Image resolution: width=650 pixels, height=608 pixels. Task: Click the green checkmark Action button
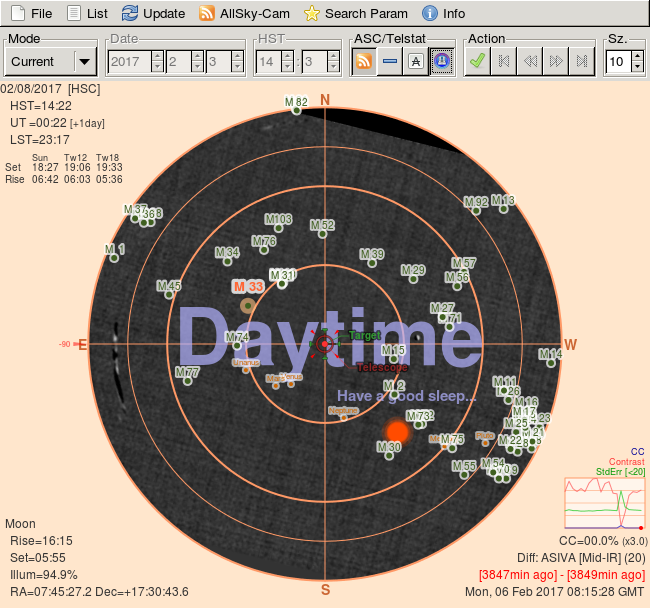click(477, 61)
